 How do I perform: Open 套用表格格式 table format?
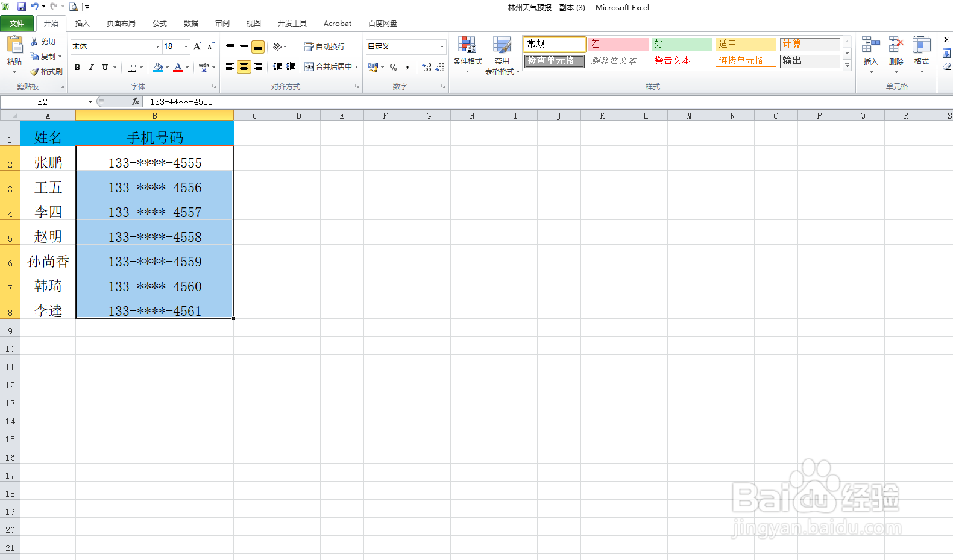pyautogui.click(x=502, y=55)
